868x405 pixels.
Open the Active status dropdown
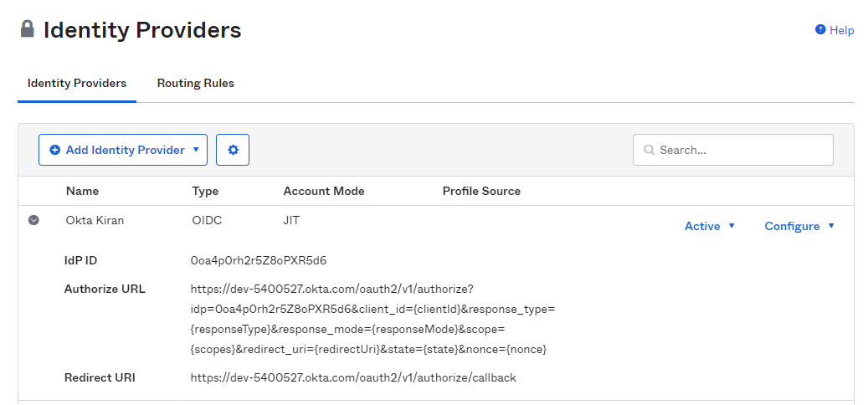[710, 226]
